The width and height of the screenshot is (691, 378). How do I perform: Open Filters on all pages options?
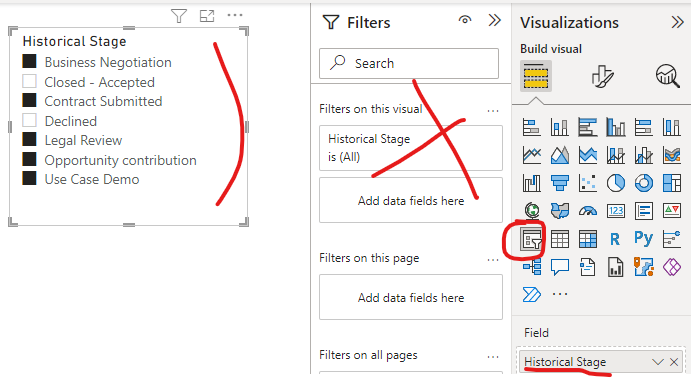click(x=493, y=356)
